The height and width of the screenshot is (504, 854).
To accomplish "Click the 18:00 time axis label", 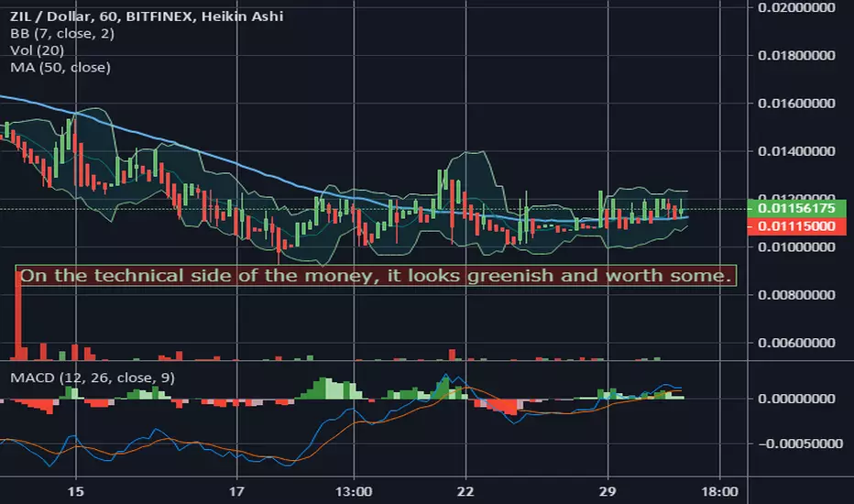I will (719, 491).
